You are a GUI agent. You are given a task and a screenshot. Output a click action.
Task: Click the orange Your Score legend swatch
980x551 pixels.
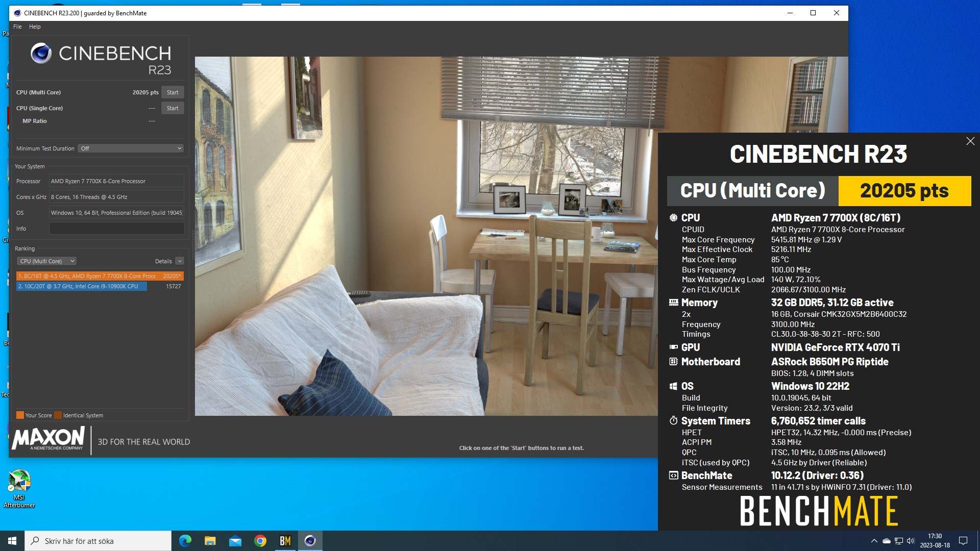point(20,415)
